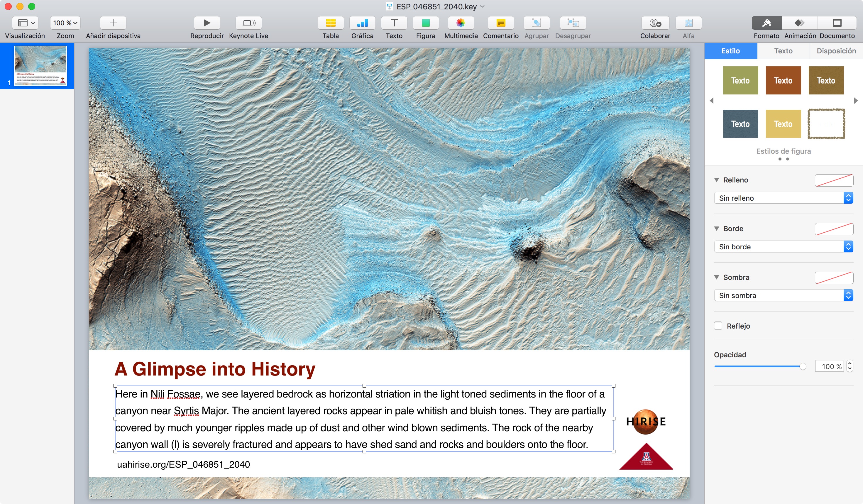Viewport: 863px width, 504px height.
Task: Go to previous page of shape styles
Action: pyautogui.click(x=712, y=101)
